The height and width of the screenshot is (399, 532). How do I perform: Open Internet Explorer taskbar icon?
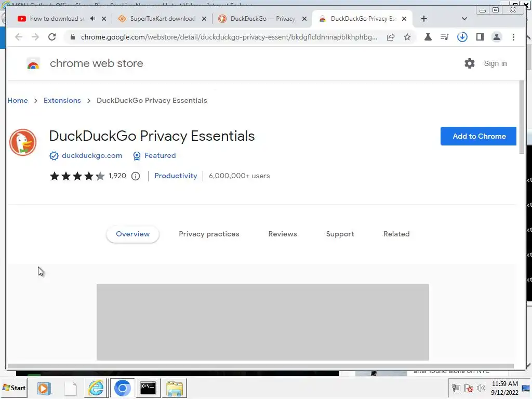96,388
